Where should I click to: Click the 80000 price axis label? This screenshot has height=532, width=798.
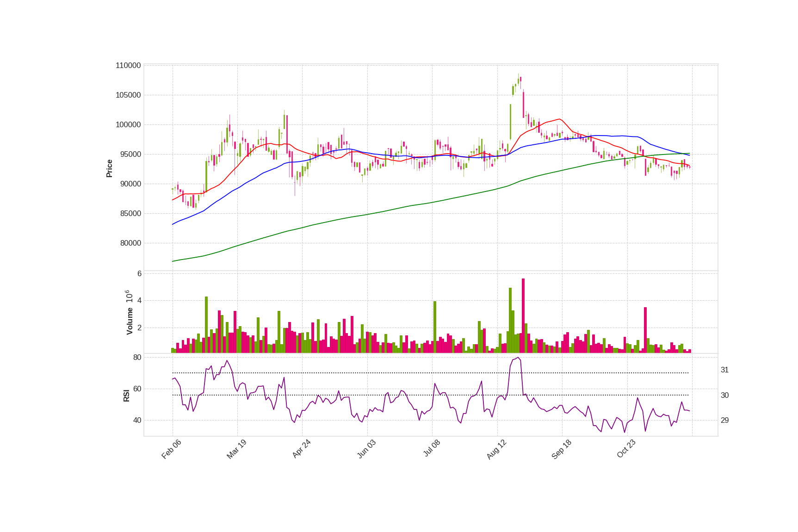[x=130, y=243]
